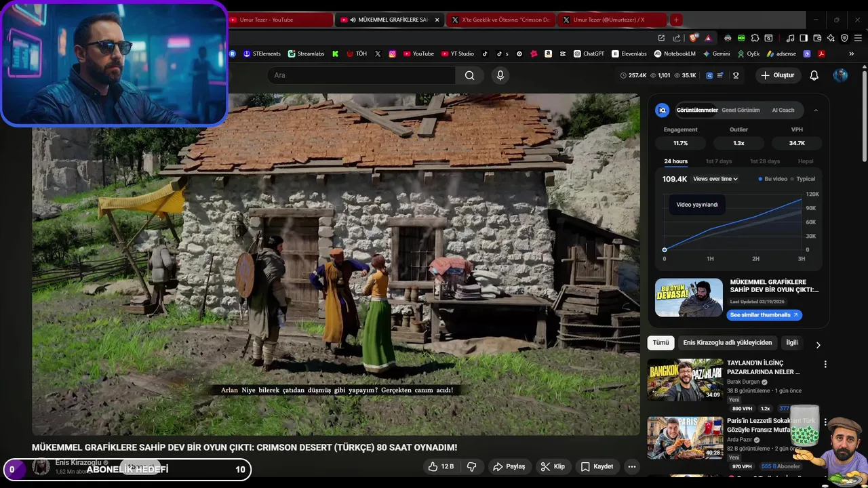Open the Gemini bookmark

(x=716, y=54)
